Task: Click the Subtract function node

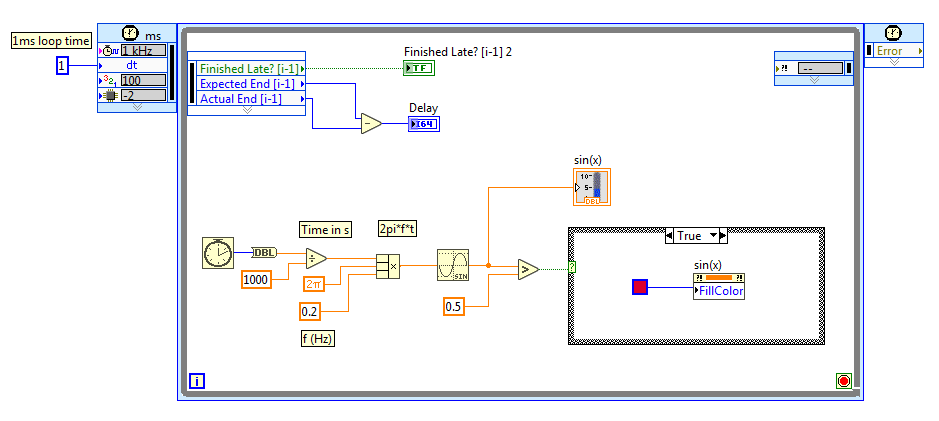Action: [371, 124]
